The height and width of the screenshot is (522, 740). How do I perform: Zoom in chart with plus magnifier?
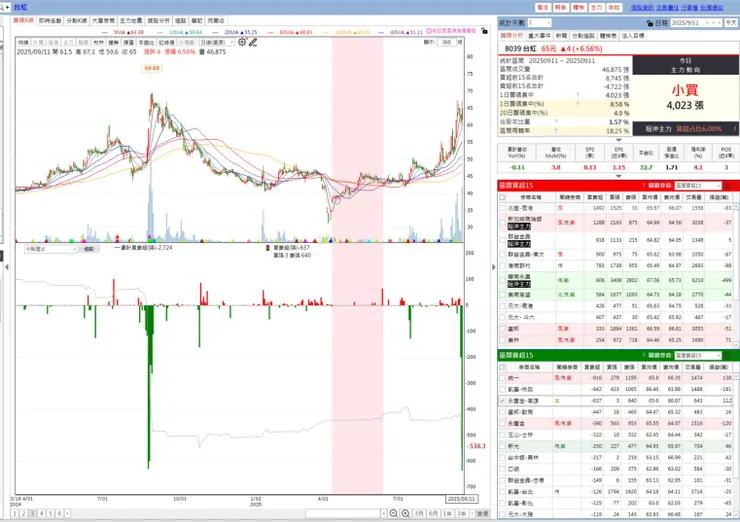click(405, 513)
